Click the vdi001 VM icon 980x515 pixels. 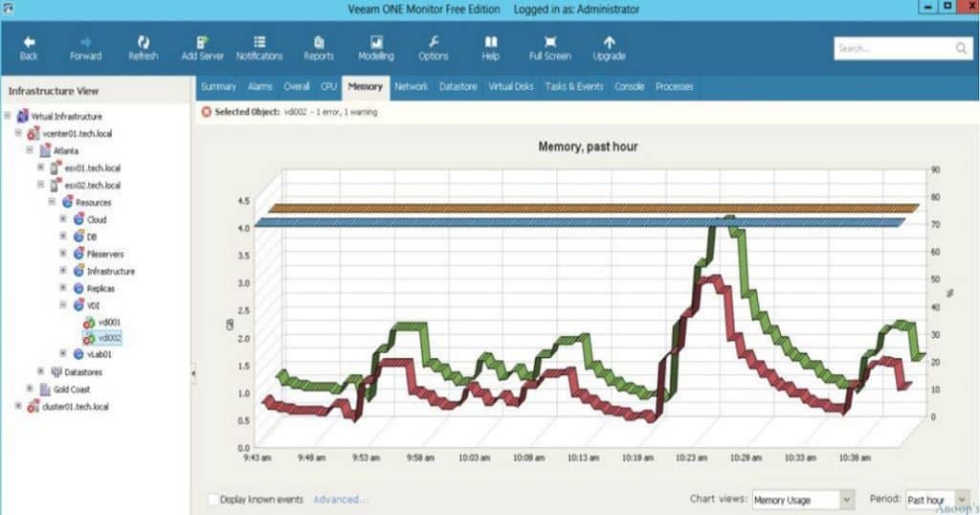89,323
